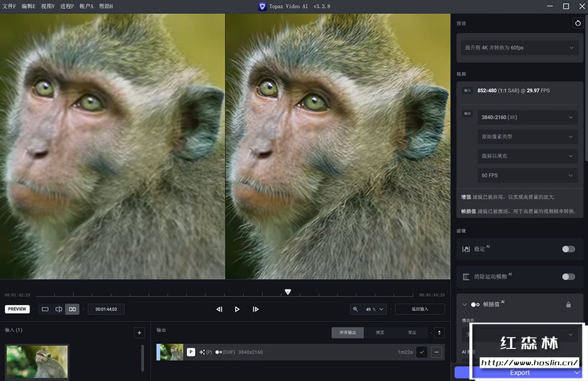Click the reset preset icon

click(x=577, y=23)
